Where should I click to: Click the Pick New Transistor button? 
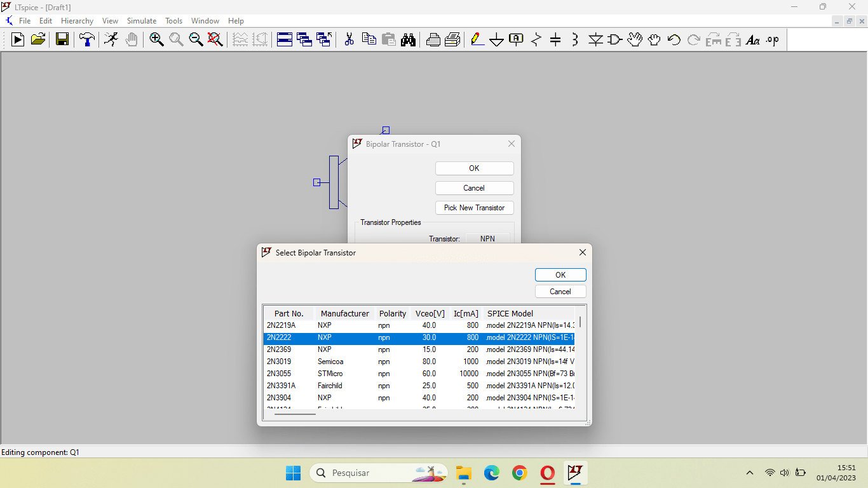coord(474,208)
